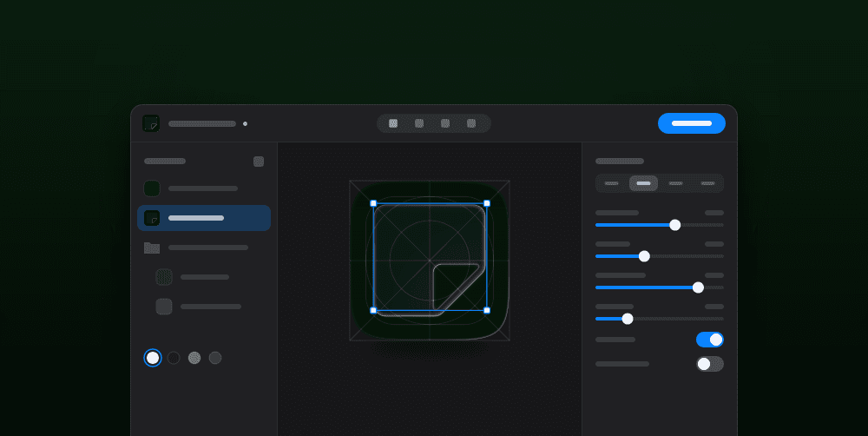Choose the selected white color swatch
The width and height of the screenshot is (868, 436).
pyautogui.click(x=153, y=358)
